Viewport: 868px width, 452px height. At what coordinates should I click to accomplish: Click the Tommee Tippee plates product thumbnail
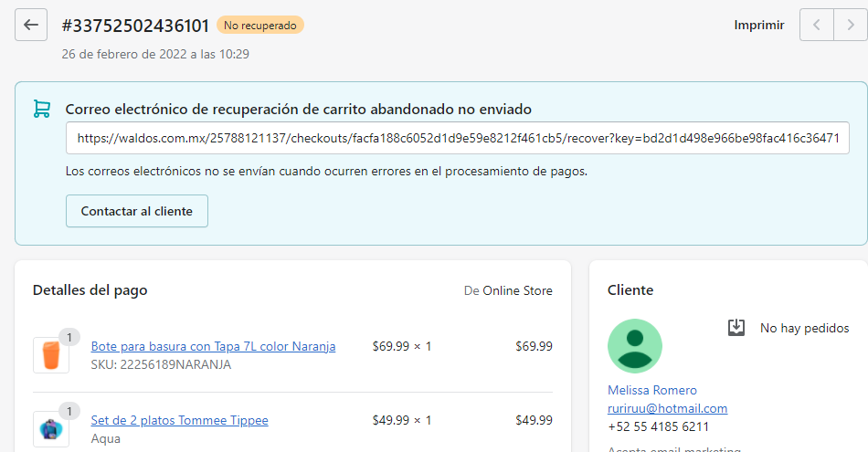pos(51,429)
